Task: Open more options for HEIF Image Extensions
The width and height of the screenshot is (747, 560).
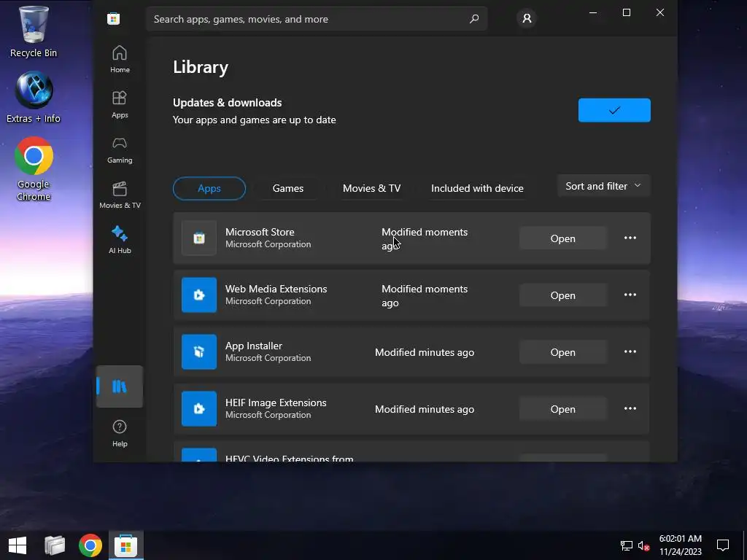Action: point(630,408)
